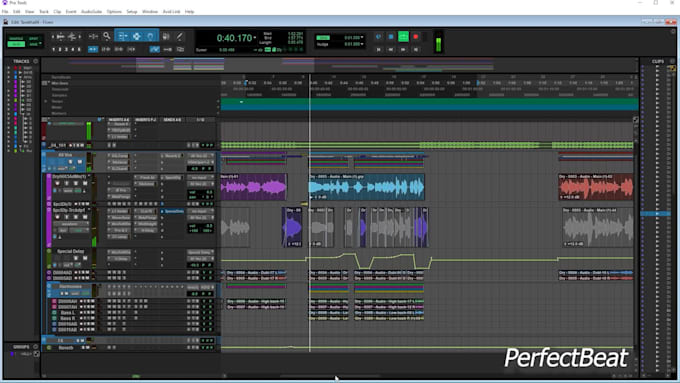Recall zoom preset 5
Screen dimensions: 680x383
click(x=79, y=49)
